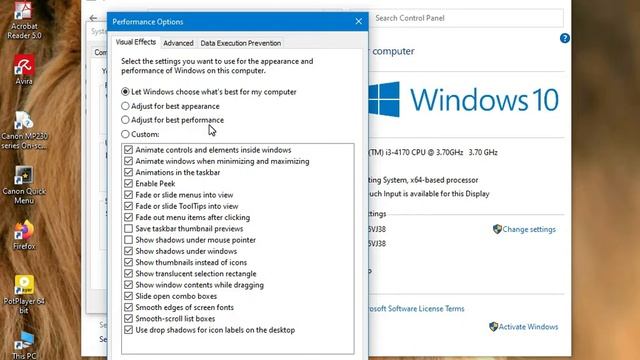Viewport: 640px width, 360px height.
Task: Open Microsoft Software License Terms link
Action: pos(416,309)
